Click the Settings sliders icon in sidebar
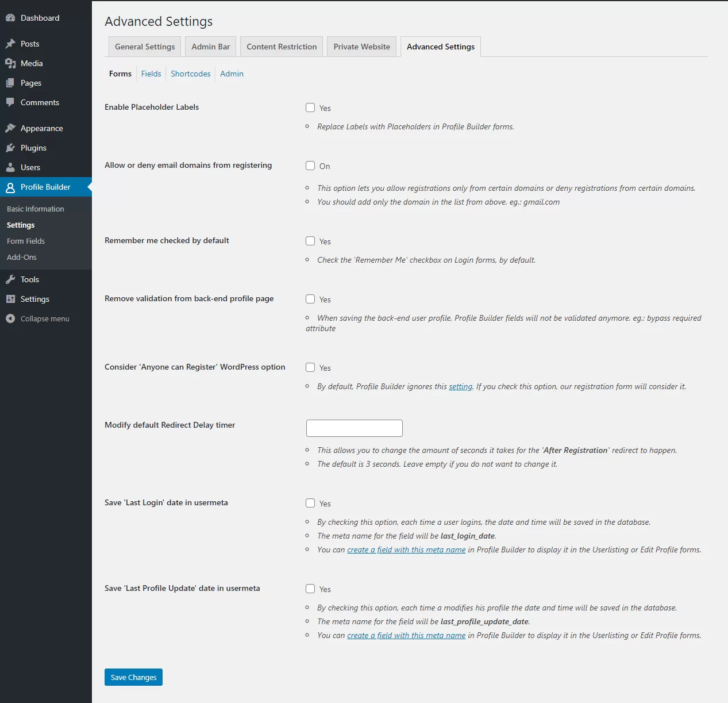Screen dimensions: 728x703 pos(10,299)
